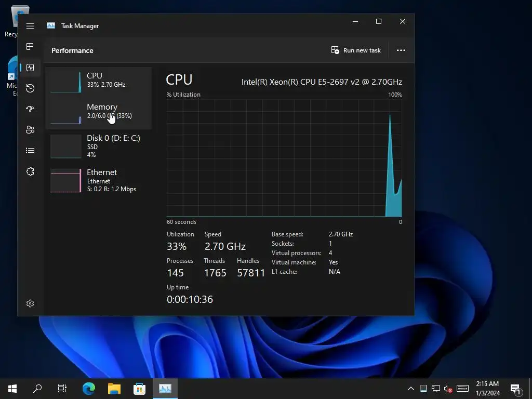The height and width of the screenshot is (399, 532).
Task: Open the Services page icon
Action: pos(30,171)
